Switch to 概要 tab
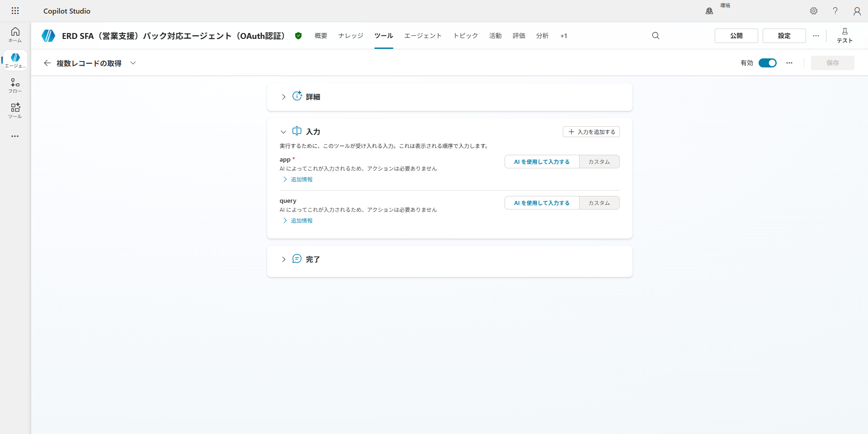This screenshot has height=434, width=868. [x=321, y=36]
